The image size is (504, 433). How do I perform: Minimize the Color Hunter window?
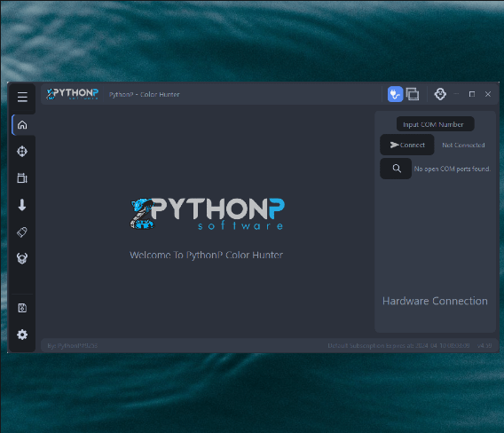(x=456, y=94)
